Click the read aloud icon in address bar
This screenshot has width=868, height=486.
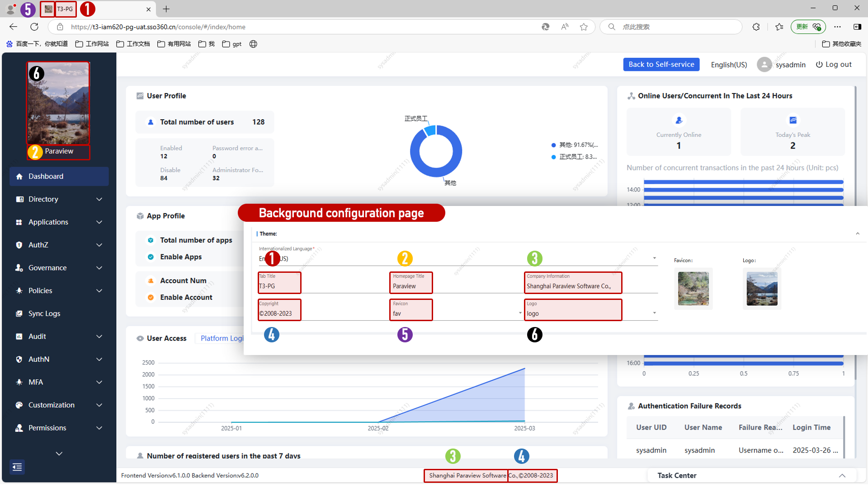[x=565, y=27]
